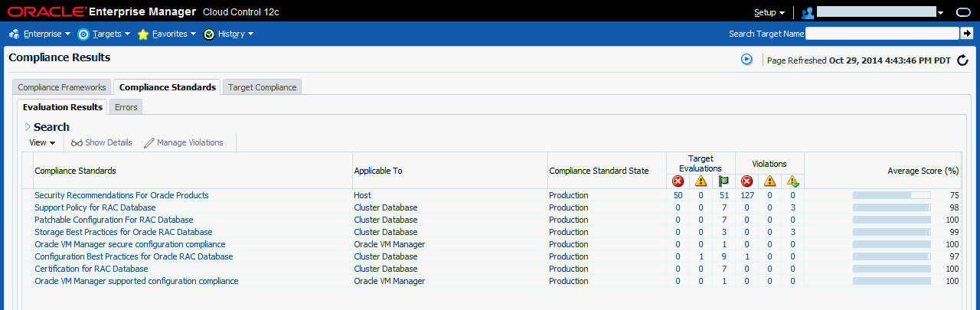
Task: Click Host in Security Recommendations row
Action: click(362, 195)
